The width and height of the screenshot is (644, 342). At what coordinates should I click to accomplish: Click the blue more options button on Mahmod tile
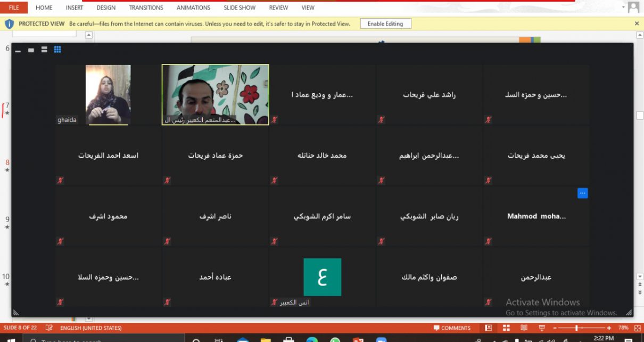pyautogui.click(x=582, y=193)
